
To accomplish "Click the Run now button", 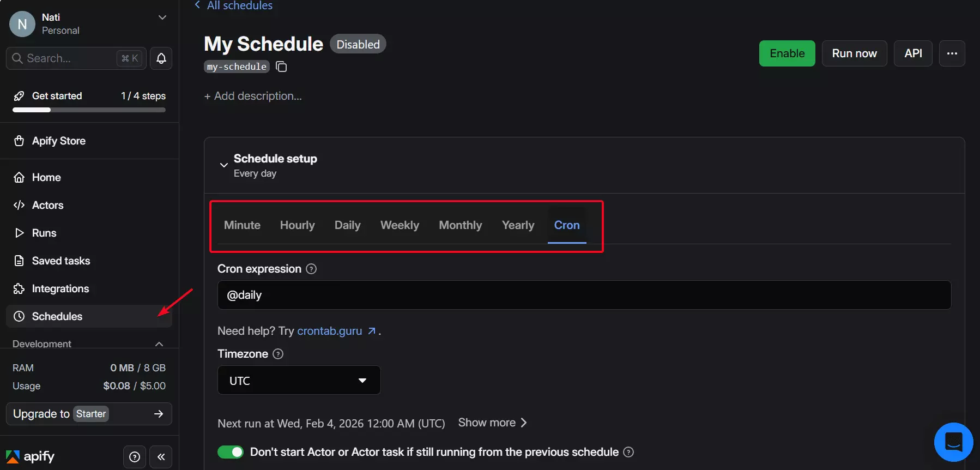I will pos(854,53).
